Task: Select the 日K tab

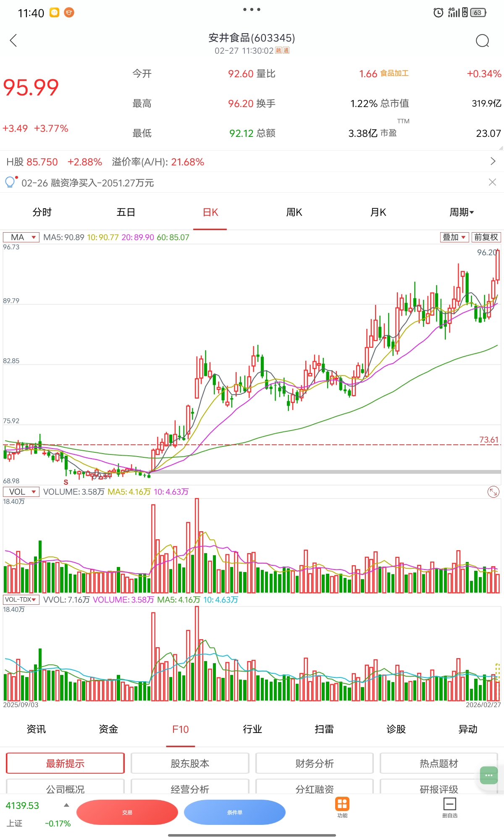Action: (210, 213)
